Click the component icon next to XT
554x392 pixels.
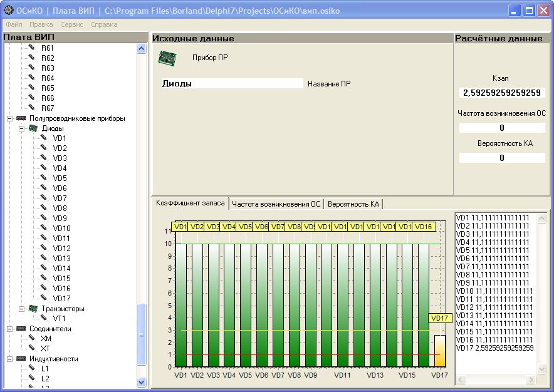[x=32, y=348]
